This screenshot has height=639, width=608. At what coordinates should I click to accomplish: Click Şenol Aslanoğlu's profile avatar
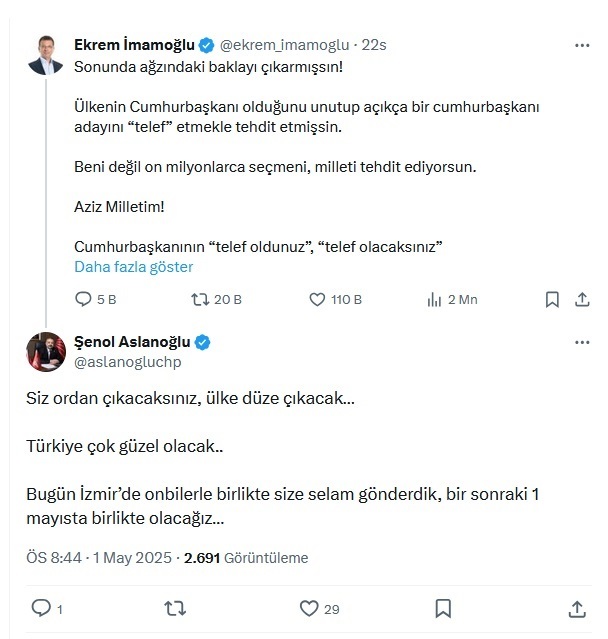point(47,352)
